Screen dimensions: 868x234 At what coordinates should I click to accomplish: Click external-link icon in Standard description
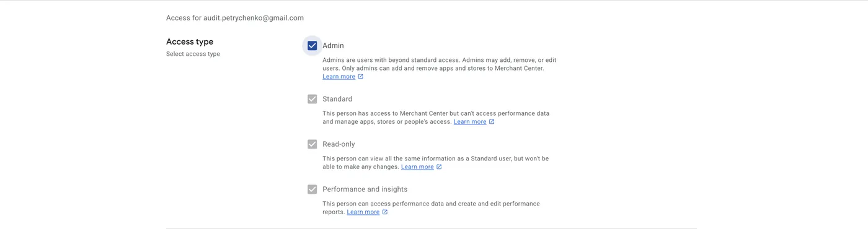(492, 122)
